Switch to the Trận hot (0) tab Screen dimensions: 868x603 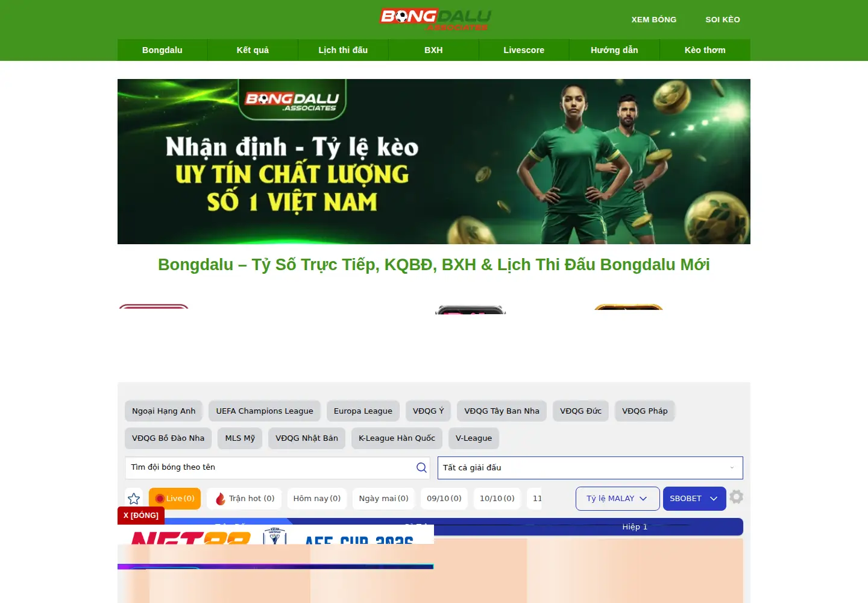pos(245,499)
